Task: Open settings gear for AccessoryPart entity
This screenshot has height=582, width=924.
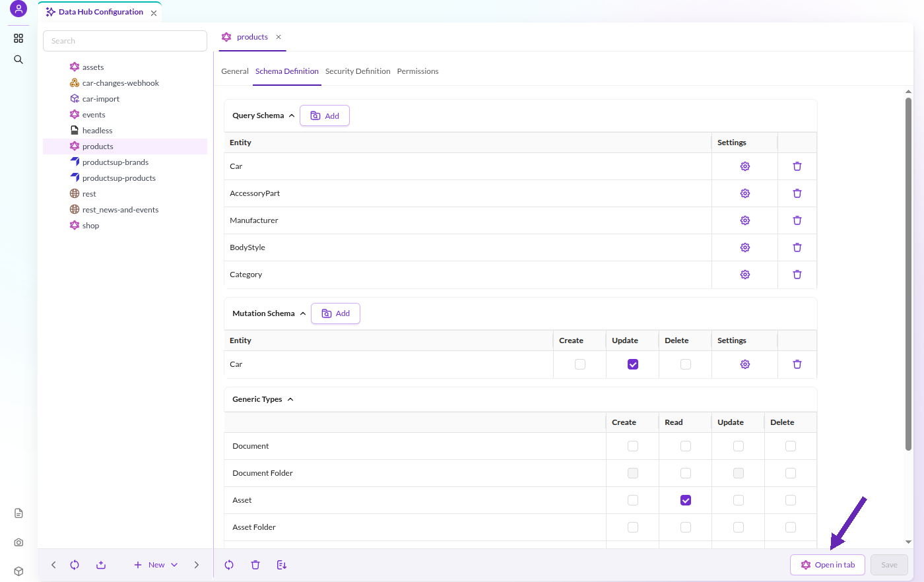Action: click(745, 193)
